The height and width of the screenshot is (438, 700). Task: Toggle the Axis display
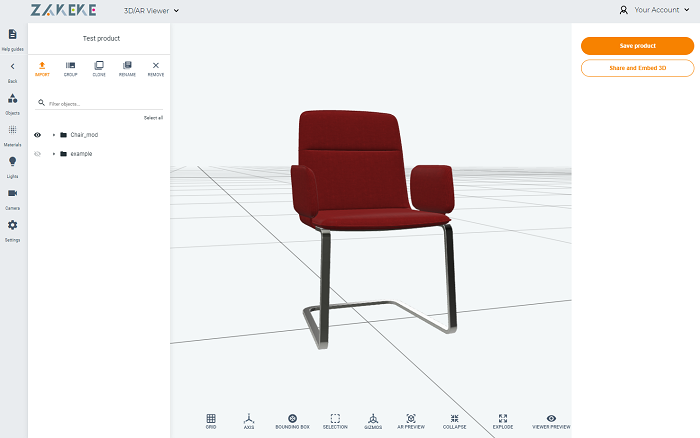249,418
